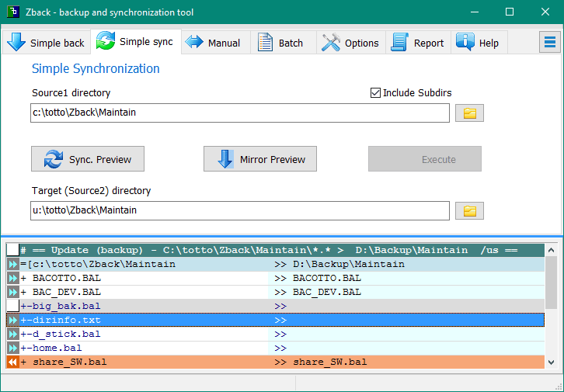Toggle the direction arrow on BAC_DEV.BAL row
The height and width of the screenshot is (392, 564).
[x=12, y=292]
